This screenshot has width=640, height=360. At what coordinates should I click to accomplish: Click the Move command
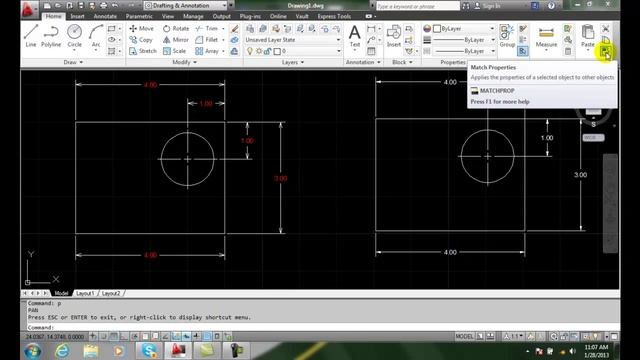(x=141, y=29)
